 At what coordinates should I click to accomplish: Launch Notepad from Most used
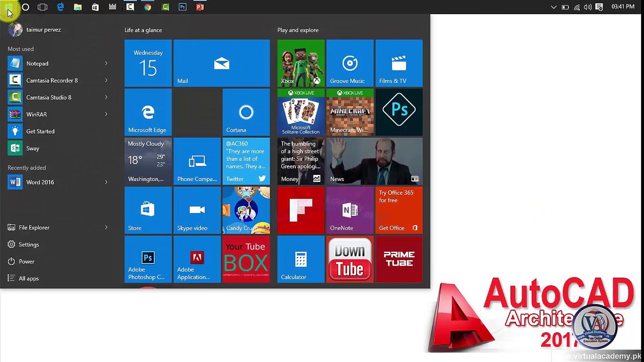[x=58, y=63]
